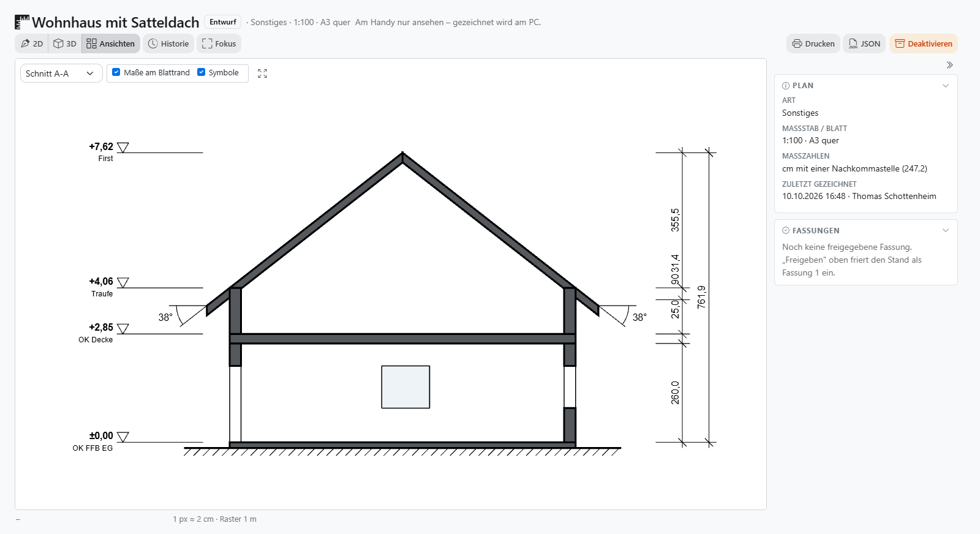Click the Thomas Schottenheim timestamp line
Viewport: 980px width, 534px height.
click(859, 197)
